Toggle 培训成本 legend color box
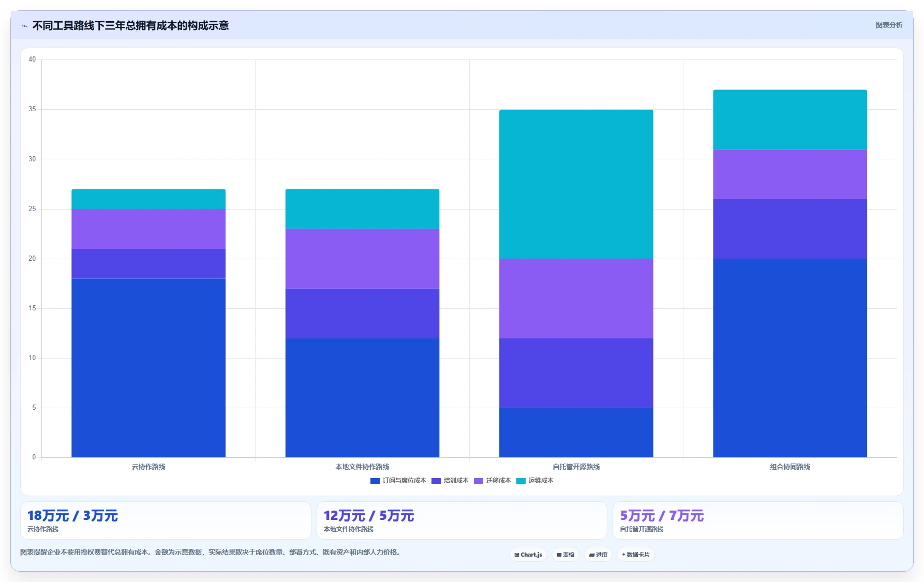The image size is (924, 582). point(436,481)
